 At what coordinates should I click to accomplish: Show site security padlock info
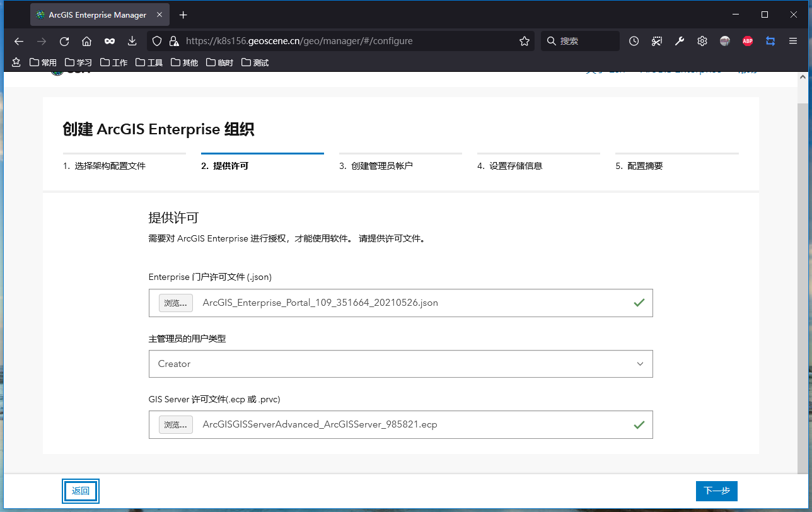pyautogui.click(x=174, y=41)
